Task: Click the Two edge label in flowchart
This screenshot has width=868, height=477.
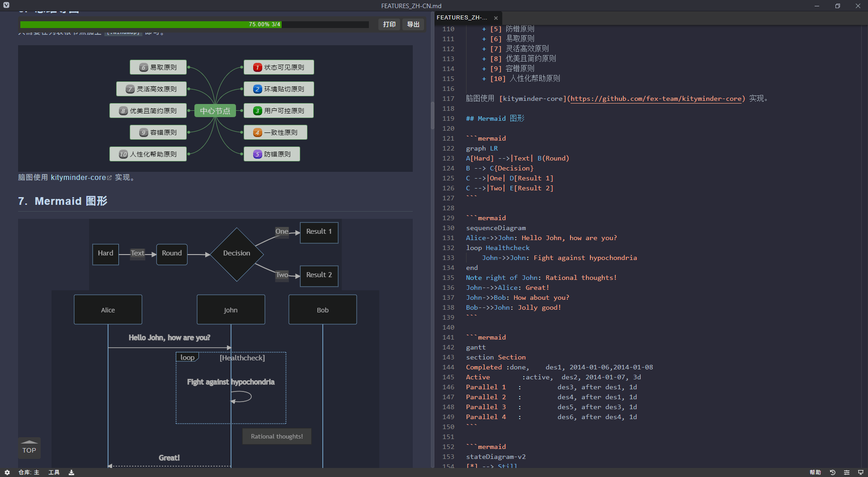Action: coord(282,275)
